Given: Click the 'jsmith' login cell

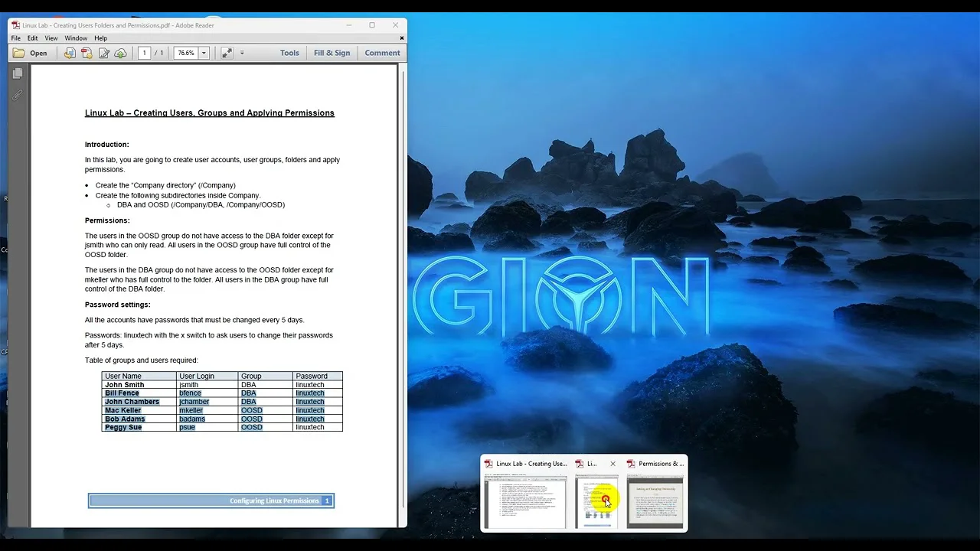Looking at the screenshot, I should [207, 385].
